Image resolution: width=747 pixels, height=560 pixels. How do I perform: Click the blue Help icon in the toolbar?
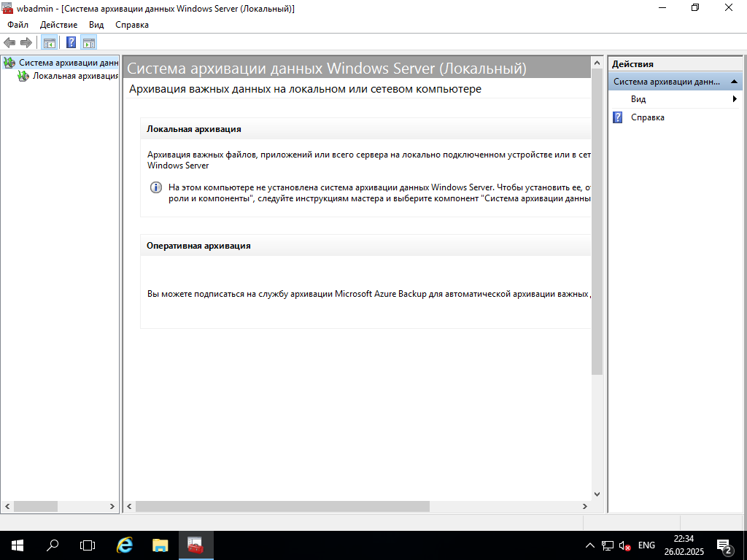point(71,42)
